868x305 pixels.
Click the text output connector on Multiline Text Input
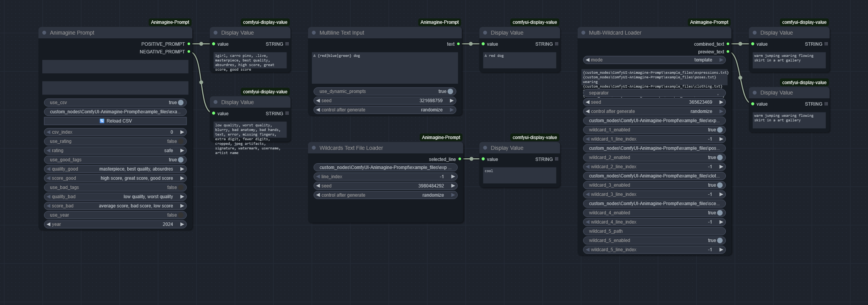(458, 44)
